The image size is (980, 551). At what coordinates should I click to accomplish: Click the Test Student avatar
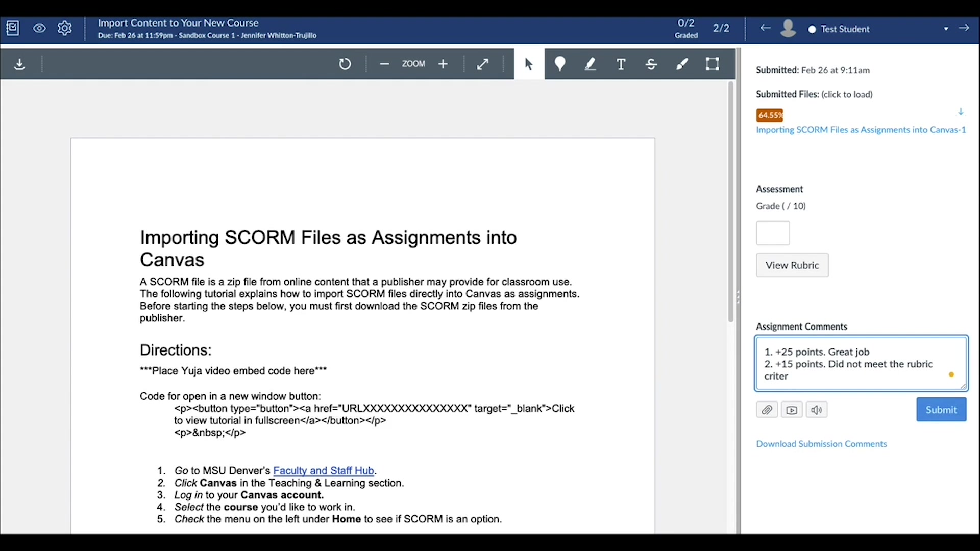(789, 29)
